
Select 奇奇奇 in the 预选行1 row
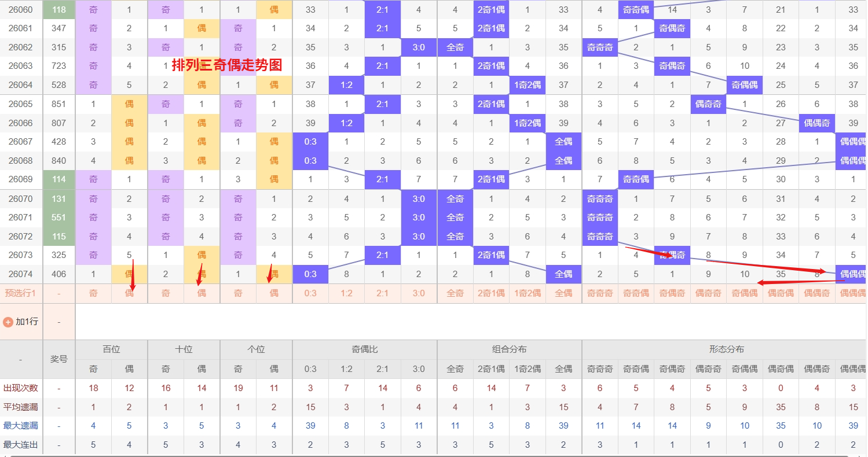(600, 293)
